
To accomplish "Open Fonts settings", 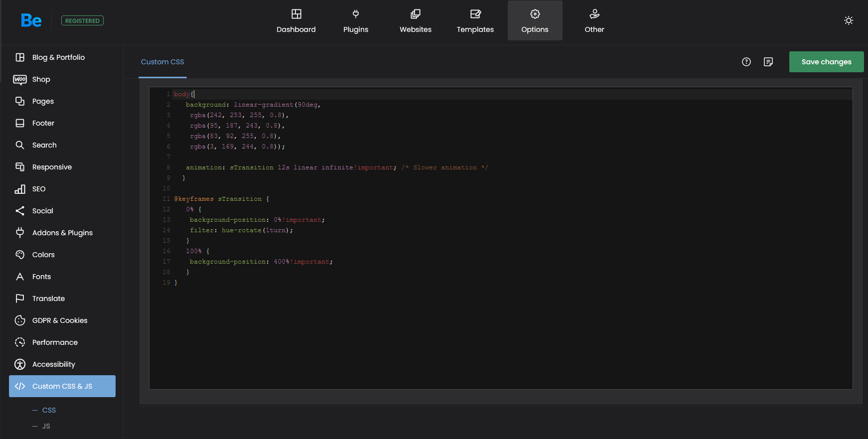I will pos(62,277).
